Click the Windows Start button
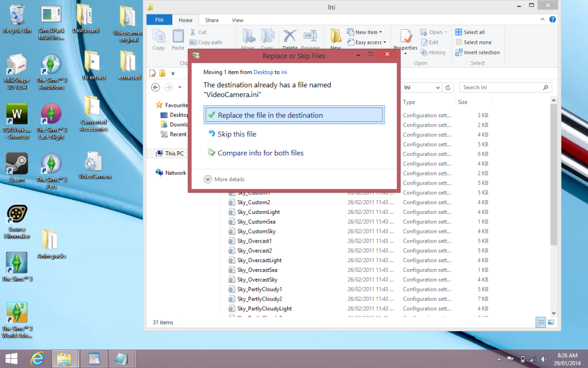This screenshot has height=368, width=588. [x=11, y=359]
